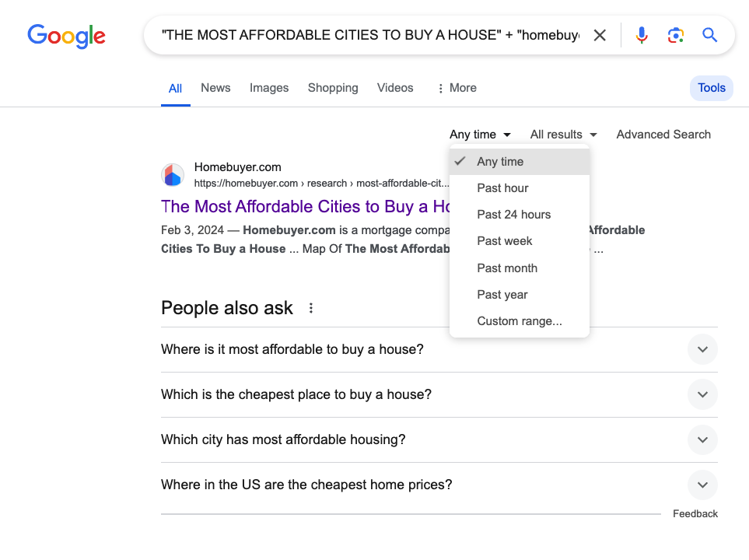Activate voice search with the microphone icon

[x=641, y=35]
